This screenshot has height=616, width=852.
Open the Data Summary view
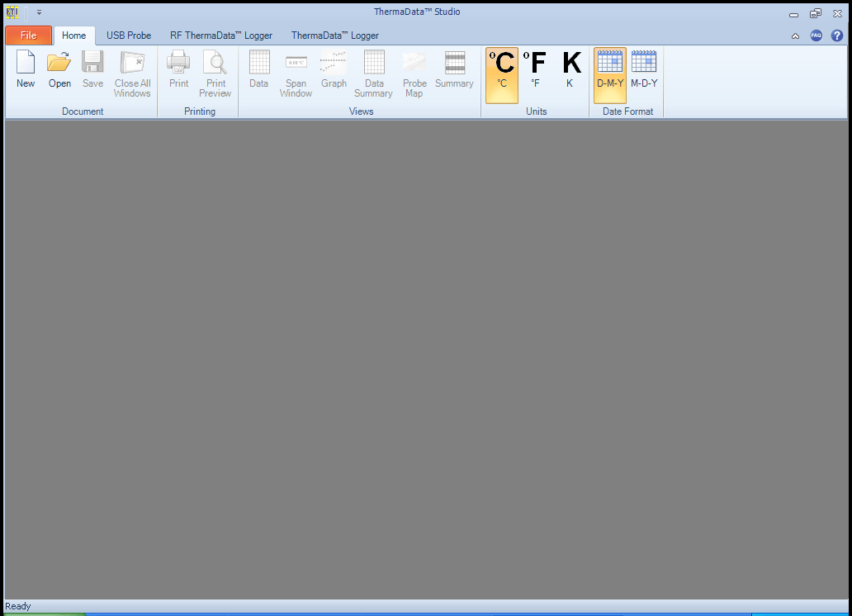coord(373,74)
